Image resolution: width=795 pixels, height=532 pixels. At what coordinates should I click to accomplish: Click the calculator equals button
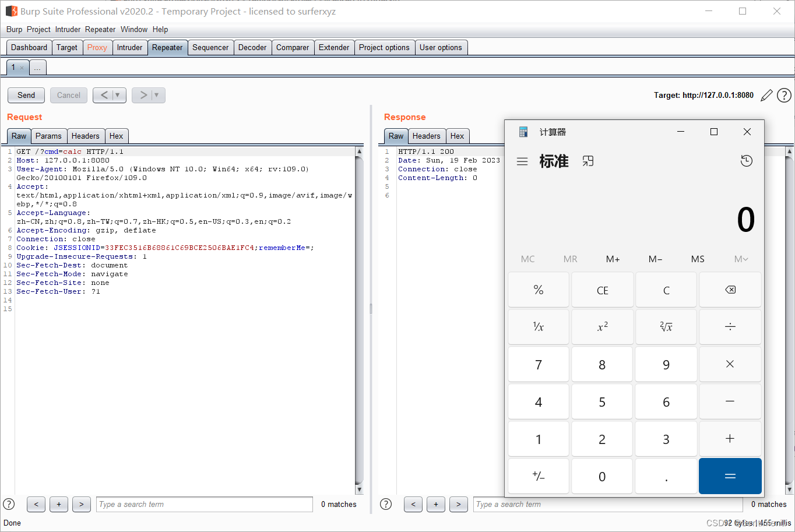[x=730, y=476]
